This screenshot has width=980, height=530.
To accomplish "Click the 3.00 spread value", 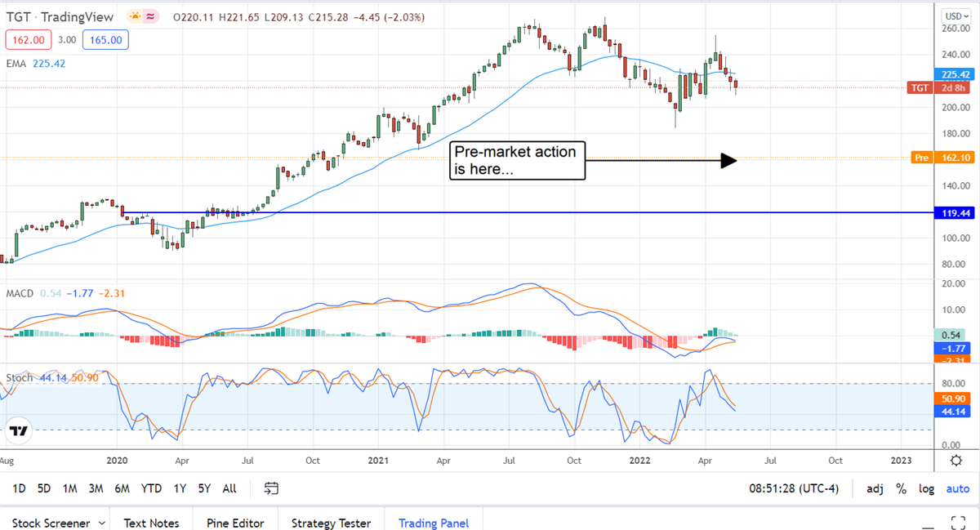I will click(x=67, y=39).
